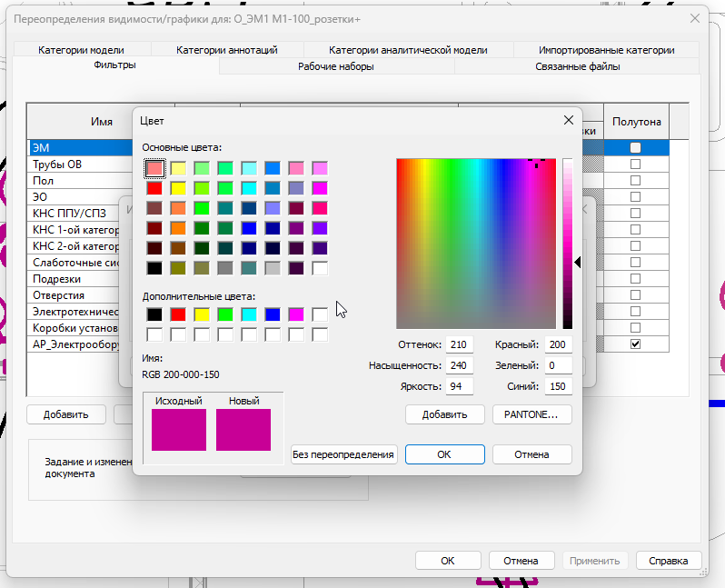
Task: Click Без переопределения button
Action: tap(343, 454)
